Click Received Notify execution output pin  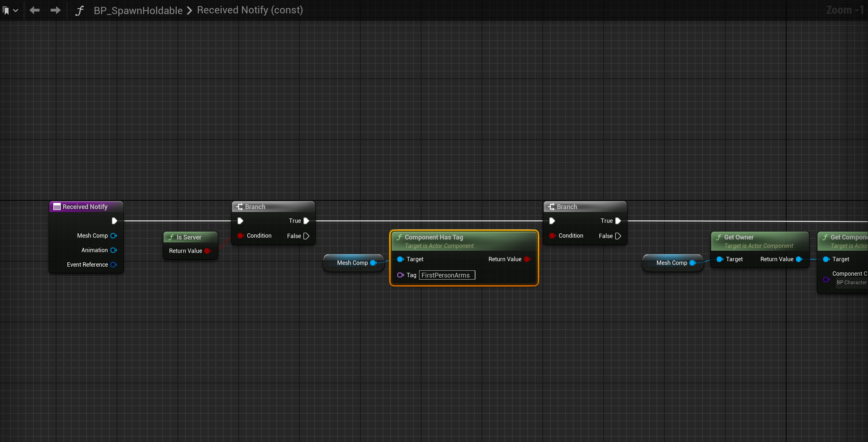point(114,221)
